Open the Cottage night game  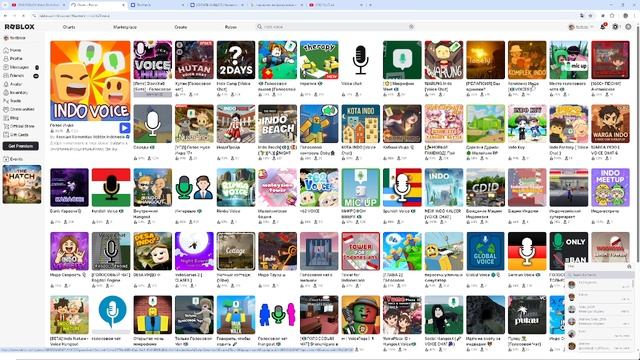pos(236,251)
